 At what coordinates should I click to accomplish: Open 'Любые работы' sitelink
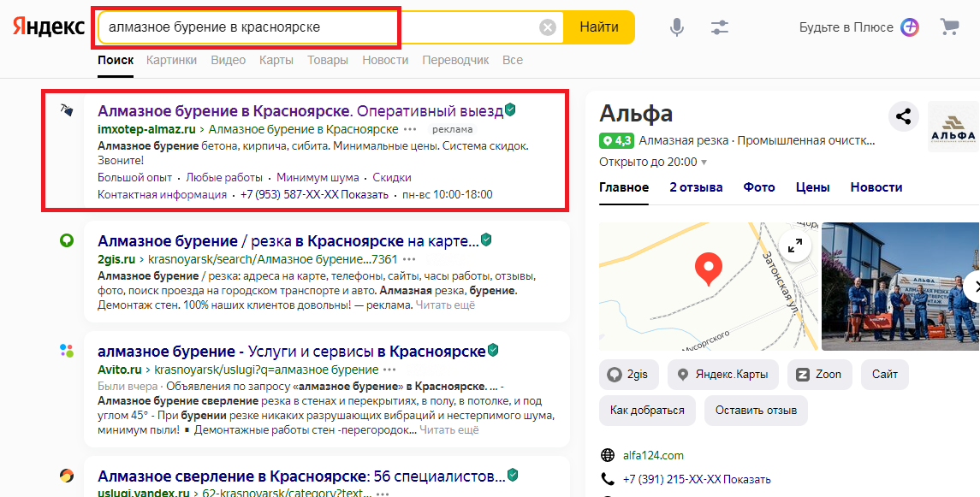(224, 177)
